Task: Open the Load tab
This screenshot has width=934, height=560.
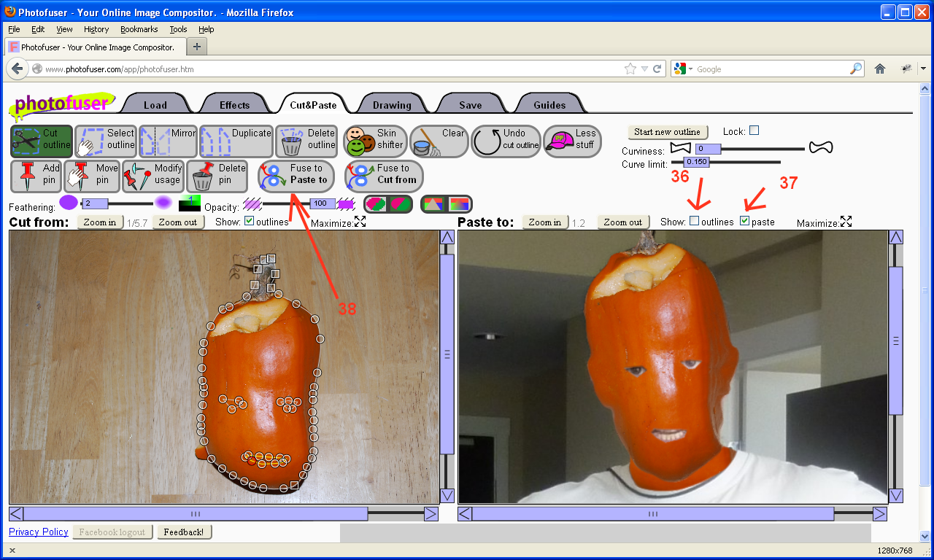Action: pos(155,105)
